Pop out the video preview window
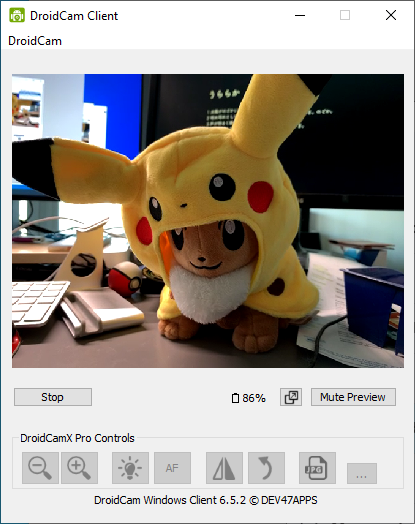Viewport: 415px width, 524px height. pos(291,397)
